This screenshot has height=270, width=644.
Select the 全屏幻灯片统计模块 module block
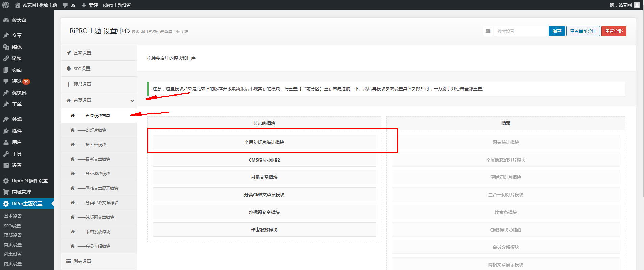(x=264, y=142)
